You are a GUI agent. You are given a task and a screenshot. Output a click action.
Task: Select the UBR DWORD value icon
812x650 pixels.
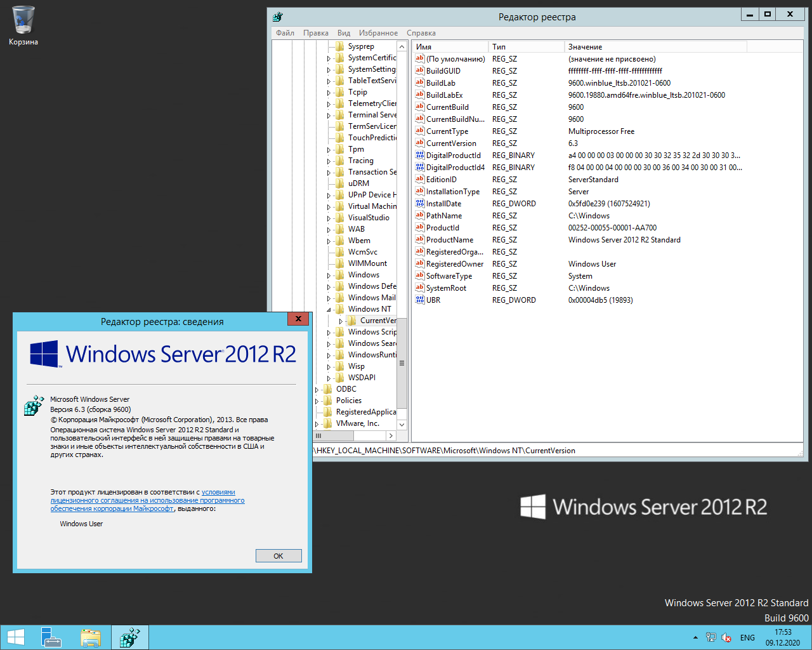[x=419, y=300]
